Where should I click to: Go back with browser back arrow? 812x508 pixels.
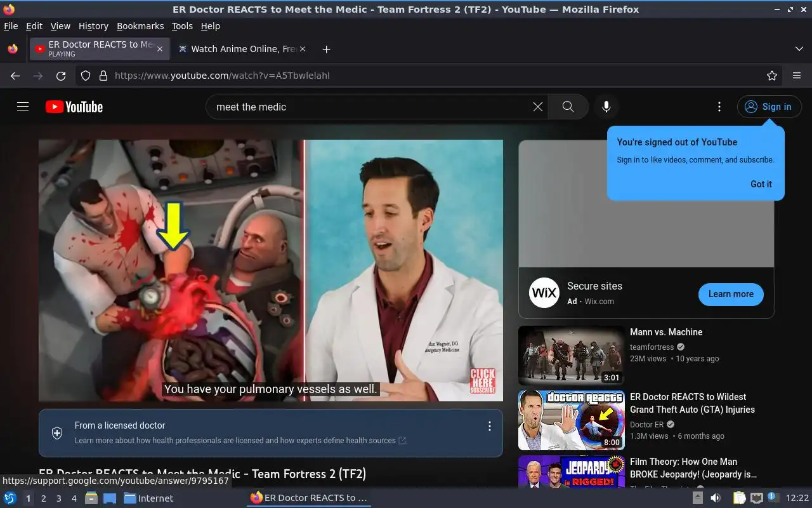click(15, 76)
